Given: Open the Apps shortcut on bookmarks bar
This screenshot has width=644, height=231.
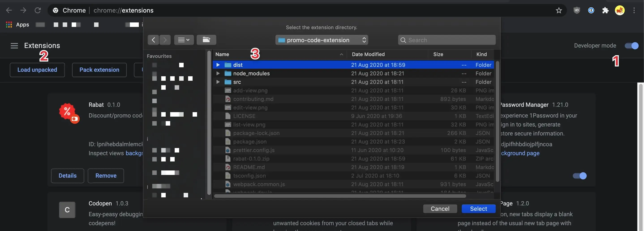Looking at the screenshot, I should [17, 24].
